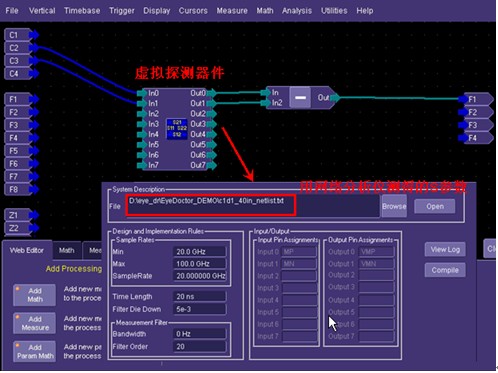The image size is (498, 373).
Task: Click the Add Math icon button
Action: click(x=35, y=295)
